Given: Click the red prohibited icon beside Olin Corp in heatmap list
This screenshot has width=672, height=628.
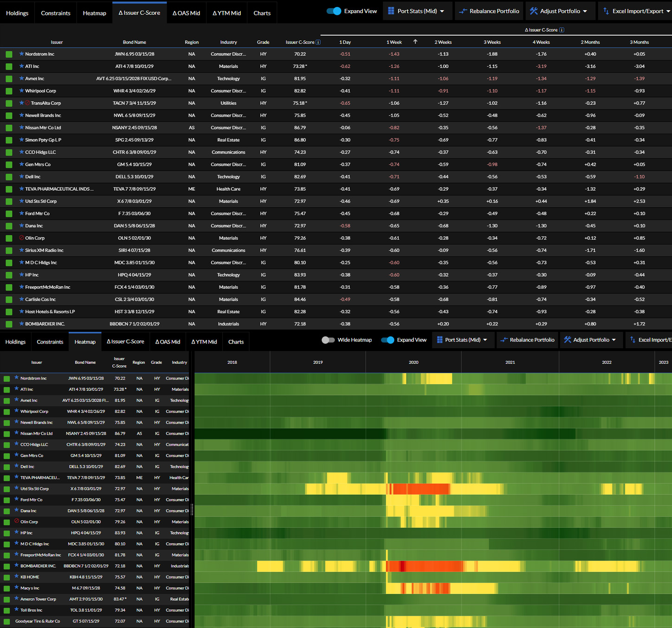Looking at the screenshot, I should [x=17, y=521].
